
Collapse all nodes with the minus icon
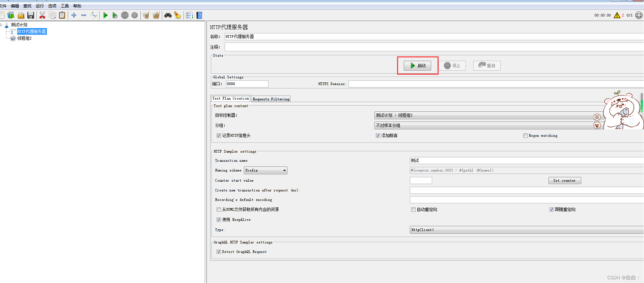(x=84, y=15)
